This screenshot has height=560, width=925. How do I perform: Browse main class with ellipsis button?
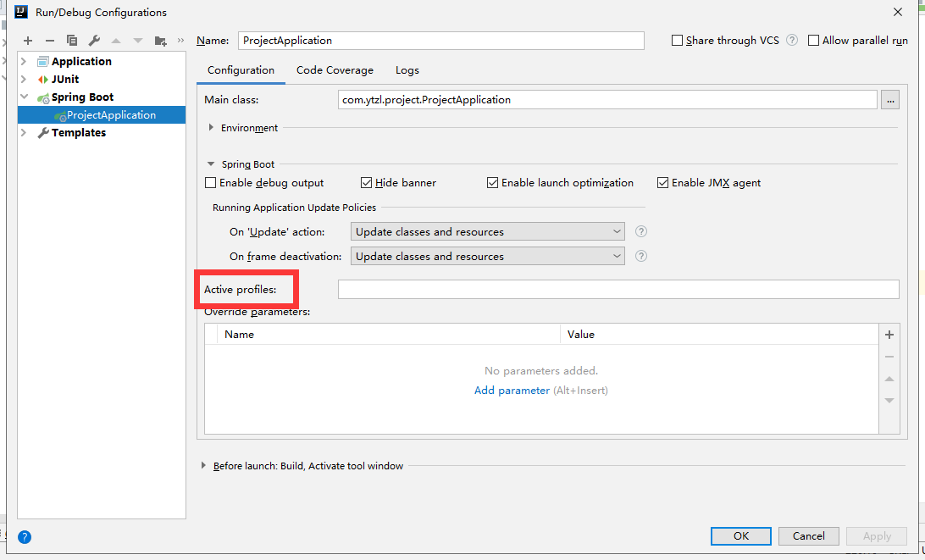click(890, 100)
